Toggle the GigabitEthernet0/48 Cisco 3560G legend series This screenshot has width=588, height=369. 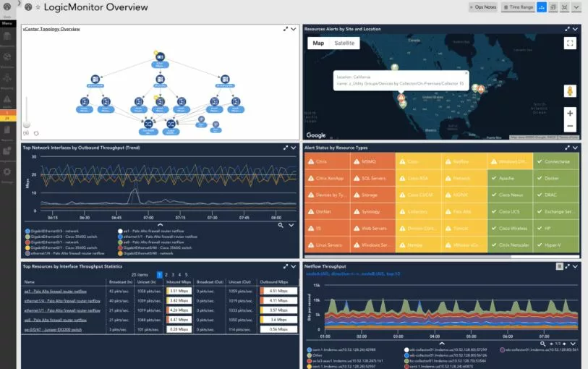155,248
